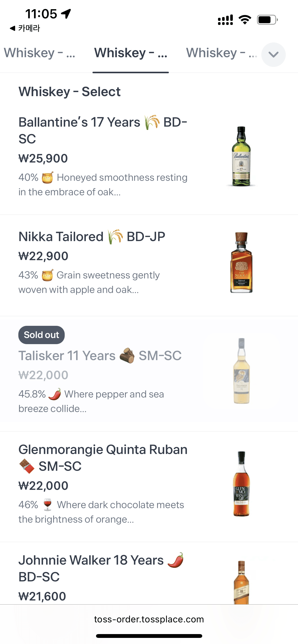Viewport: 298px width, 644px height.
Task: Select the middle active Whiskey tab
Action: click(131, 53)
